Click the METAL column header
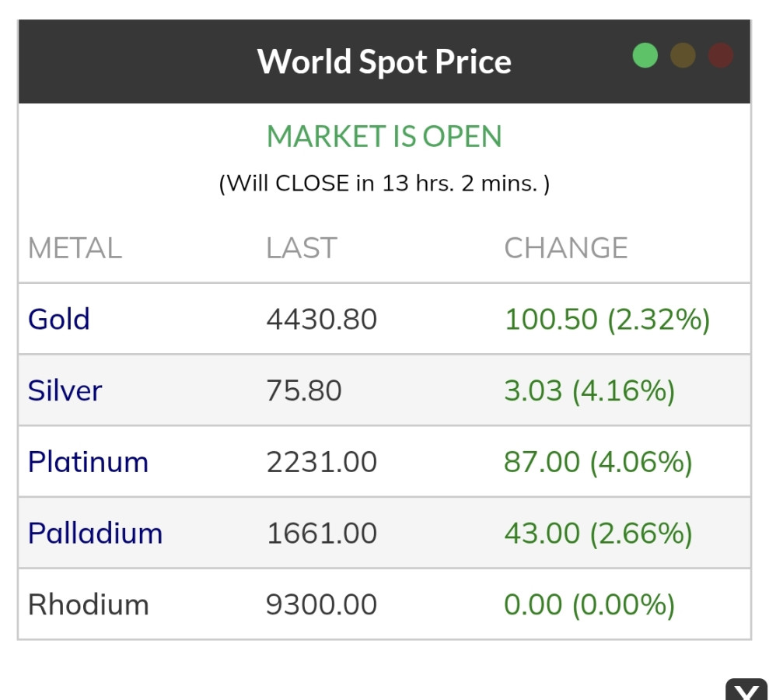 tap(75, 248)
